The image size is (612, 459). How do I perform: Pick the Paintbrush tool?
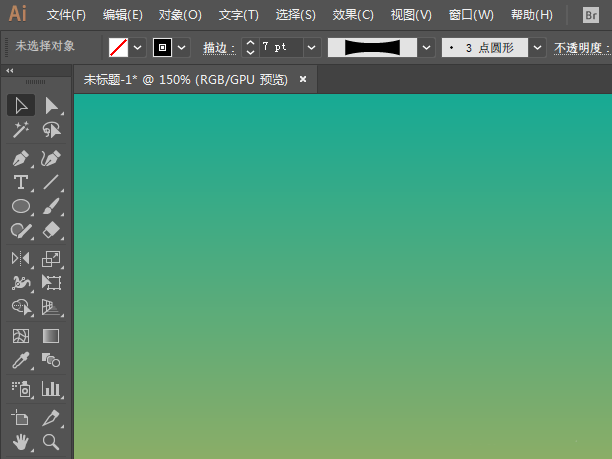click(51, 206)
